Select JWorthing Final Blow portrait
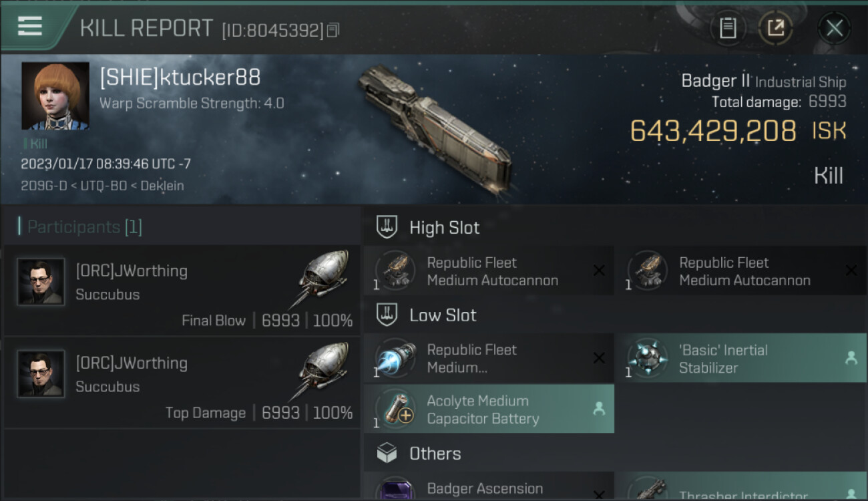This screenshot has height=501, width=868. 41,282
